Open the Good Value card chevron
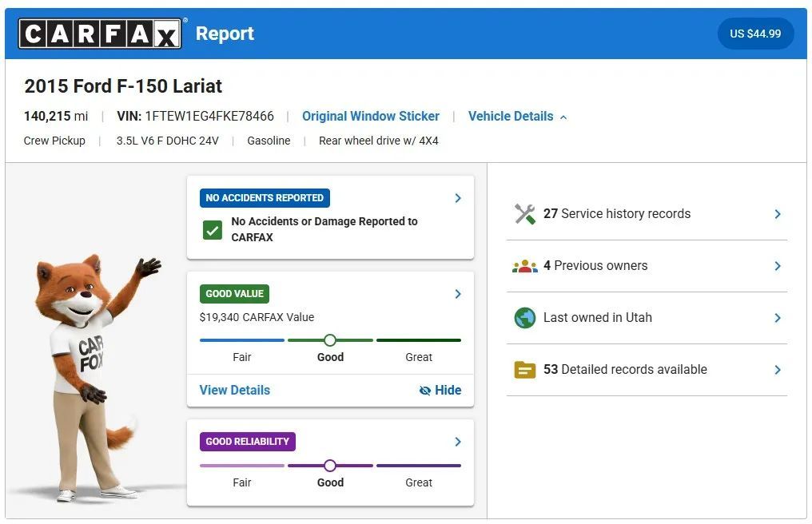This screenshot has height=524, width=812. click(458, 294)
